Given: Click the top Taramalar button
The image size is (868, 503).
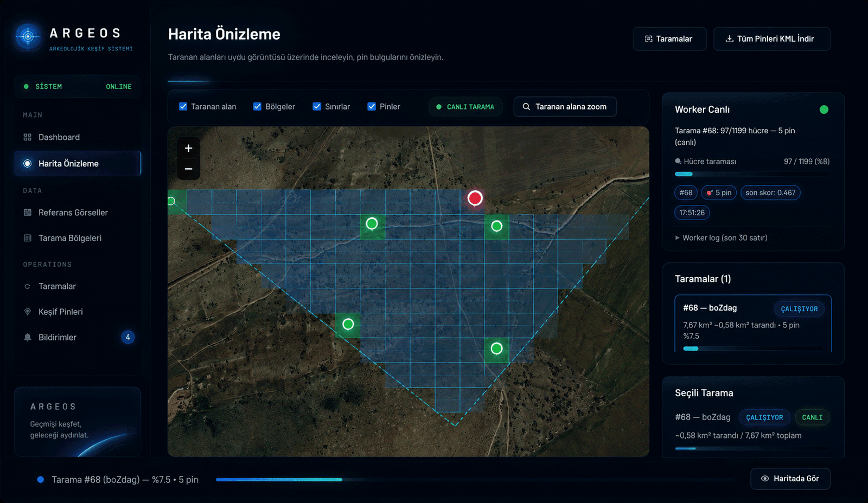Looking at the screenshot, I should coord(669,39).
